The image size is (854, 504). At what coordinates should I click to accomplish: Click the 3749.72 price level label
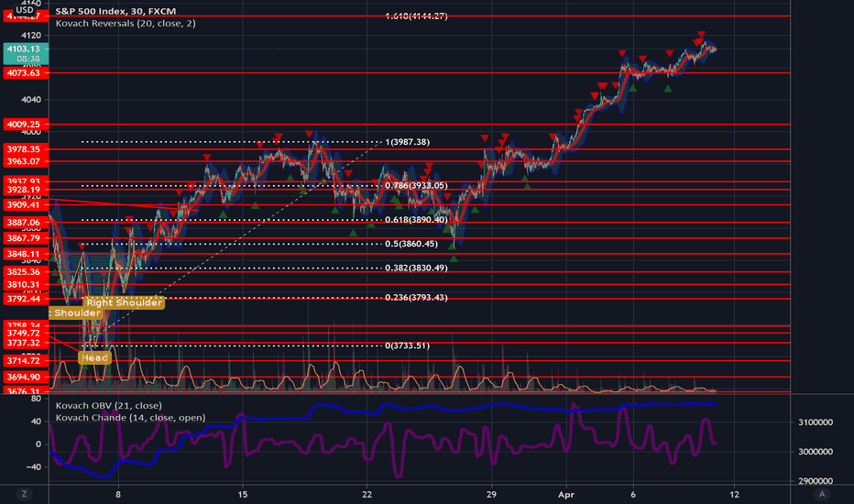point(26,333)
